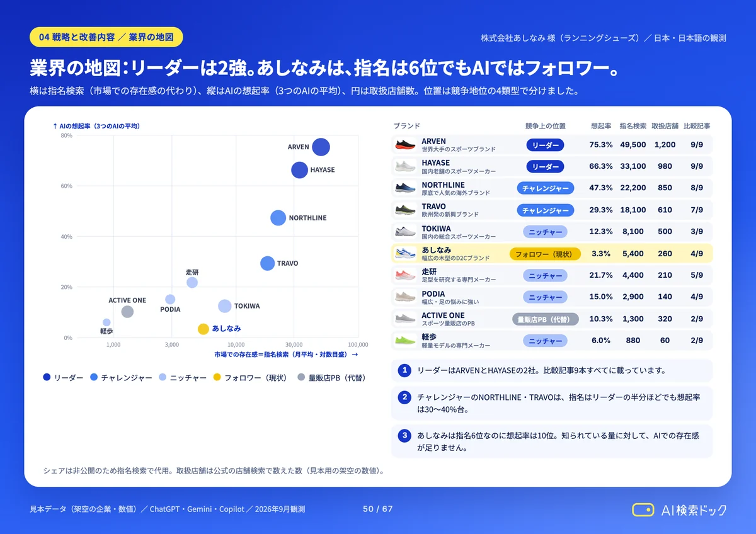Screen dimensions: 756x534
Task: Click the ニッチャー badge in TOKIWA row
Action: click(545, 231)
